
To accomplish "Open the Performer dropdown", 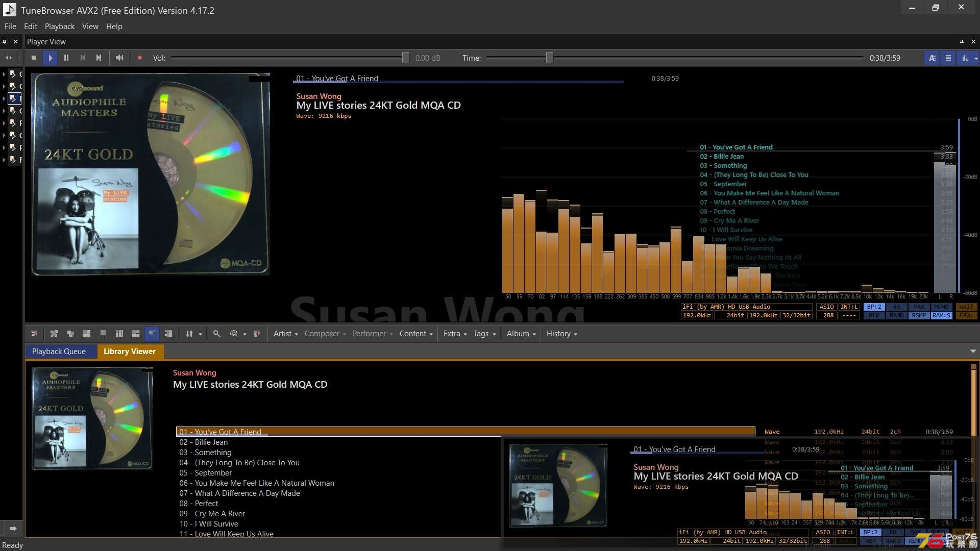I will pyautogui.click(x=373, y=334).
